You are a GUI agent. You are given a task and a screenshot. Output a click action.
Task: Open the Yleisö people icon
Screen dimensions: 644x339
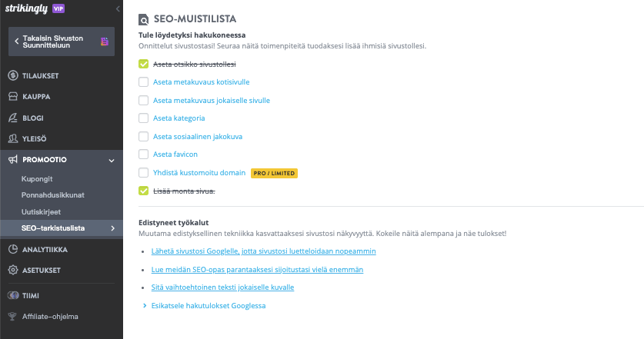click(x=13, y=138)
